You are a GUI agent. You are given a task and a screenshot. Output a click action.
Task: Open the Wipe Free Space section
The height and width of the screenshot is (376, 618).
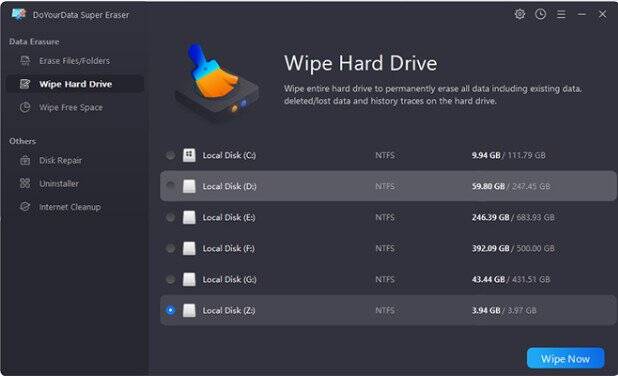point(71,107)
